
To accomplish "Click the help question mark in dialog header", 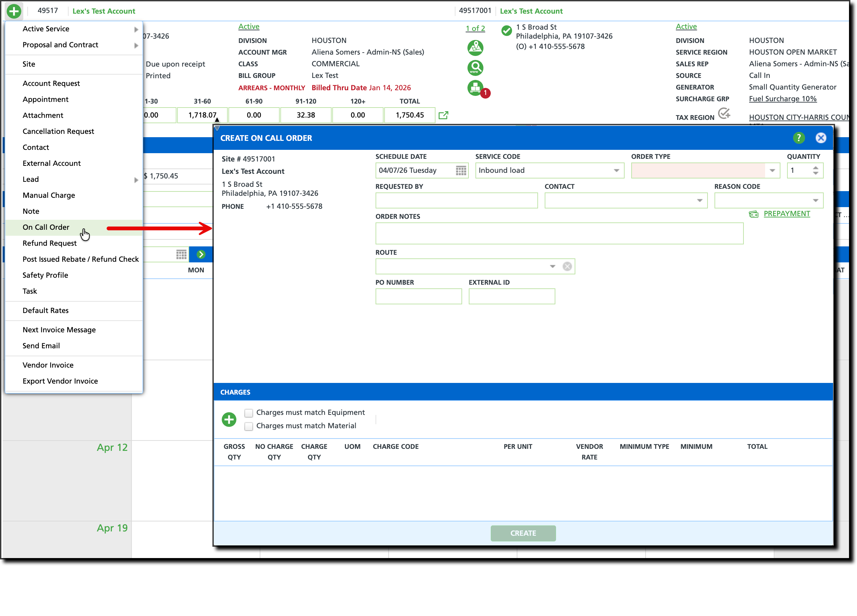I will point(798,138).
